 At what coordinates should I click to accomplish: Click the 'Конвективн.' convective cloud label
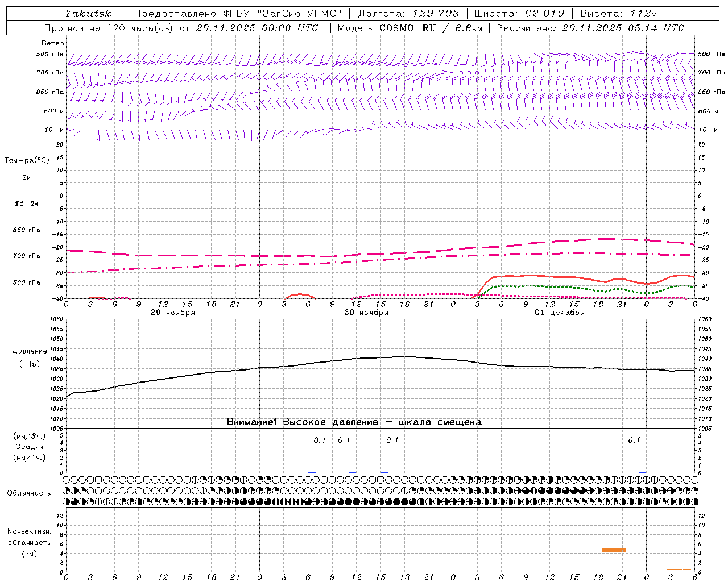[x=29, y=531]
